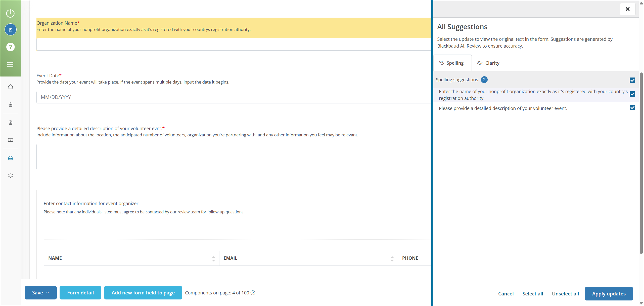The height and width of the screenshot is (306, 644).
Task: Uncheck the registration authority suggestion checkbox
Action: point(632,94)
